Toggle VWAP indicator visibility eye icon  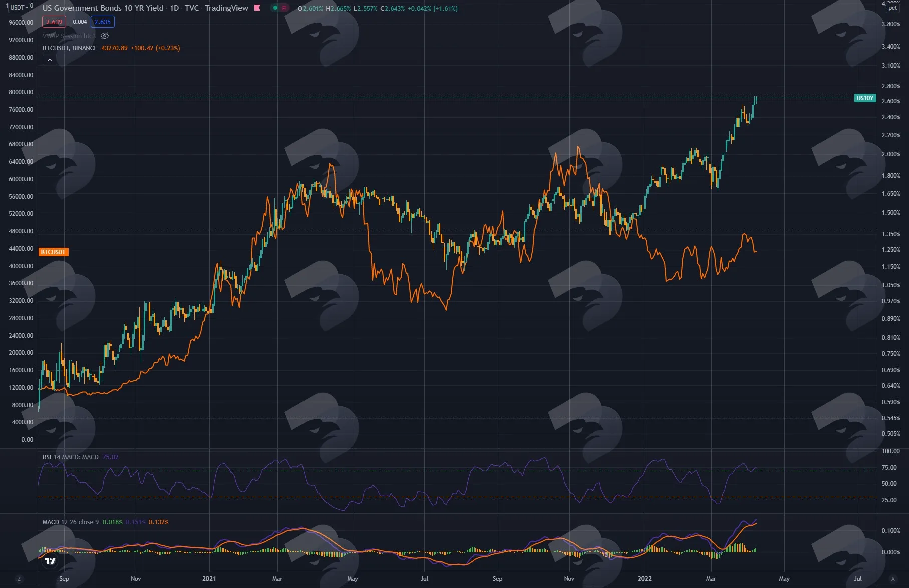click(x=105, y=36)
